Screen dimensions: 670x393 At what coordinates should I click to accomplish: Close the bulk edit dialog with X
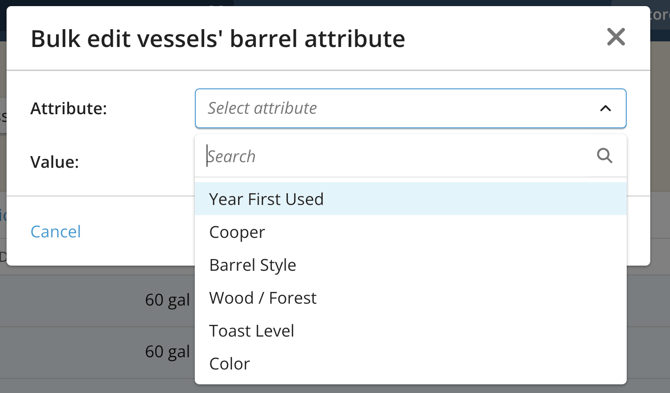(616, 37)
